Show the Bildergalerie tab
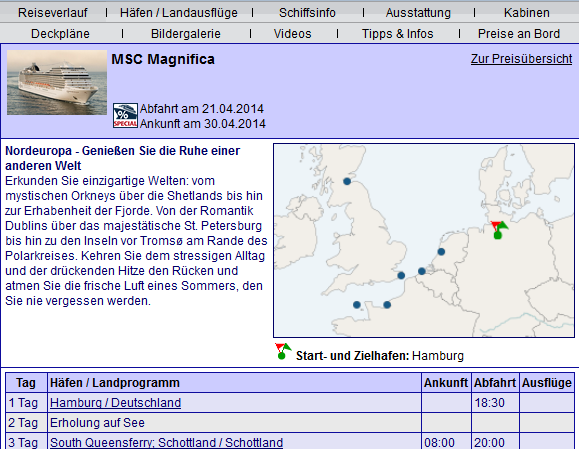The width and height of the screenshot is (579, 449). click(186, 34)
